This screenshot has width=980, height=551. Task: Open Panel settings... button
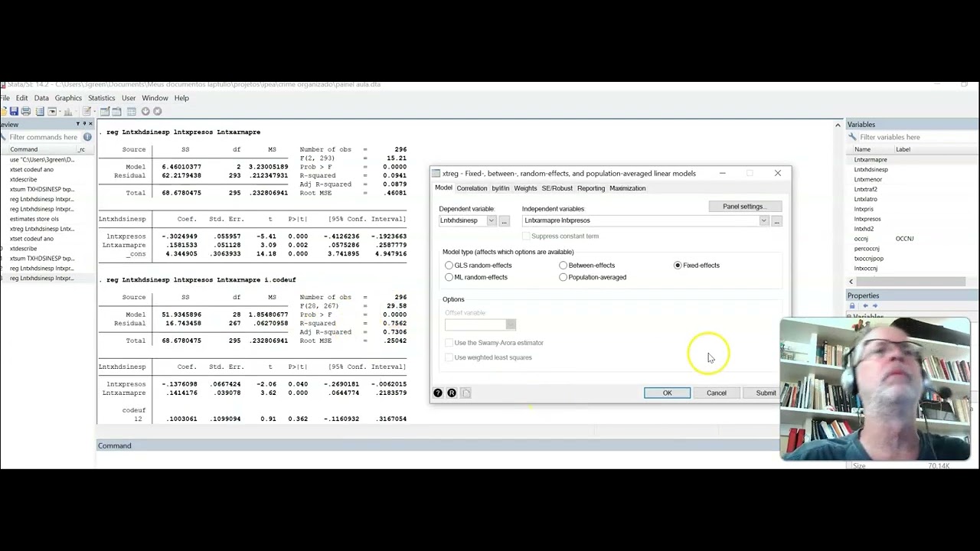(743, 207)
